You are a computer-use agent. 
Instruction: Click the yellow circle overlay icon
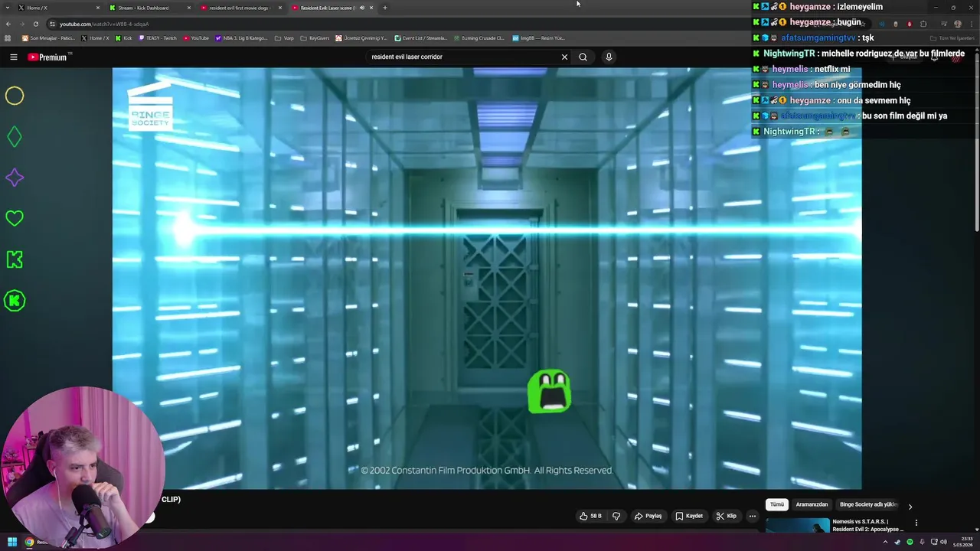(15, 96)
